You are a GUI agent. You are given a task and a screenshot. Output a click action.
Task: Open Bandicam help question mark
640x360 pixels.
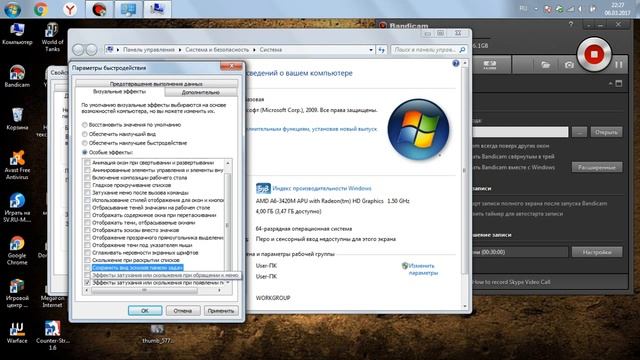click(x=571, y=24)
